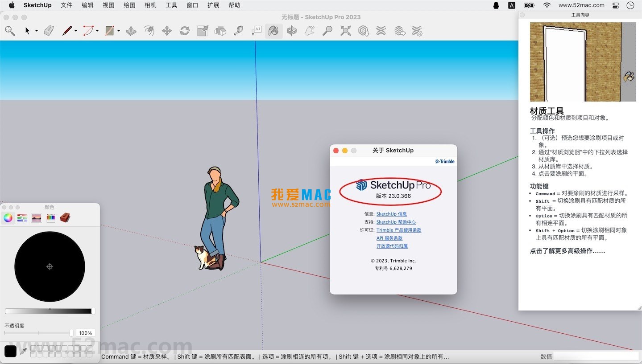
Task: Open the 相机 menu
Action: pos(150,5)
